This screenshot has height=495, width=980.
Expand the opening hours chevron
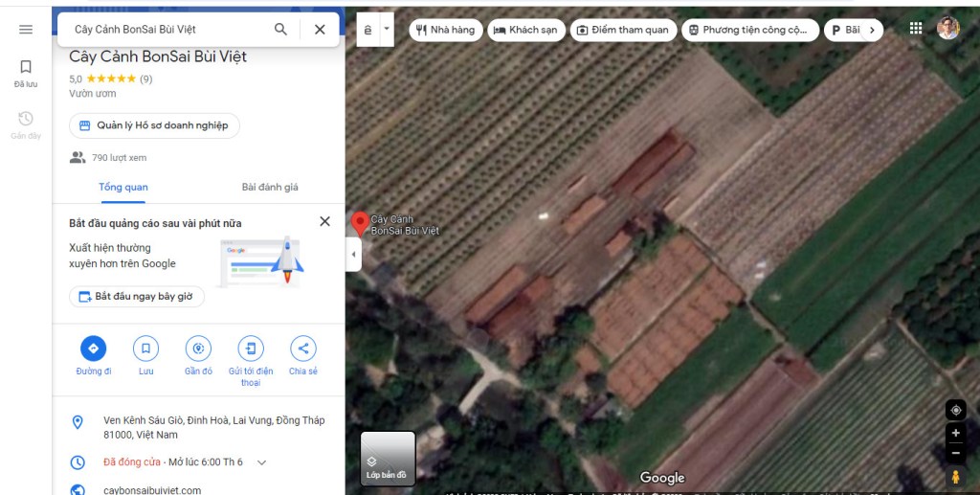pos(262,462)
